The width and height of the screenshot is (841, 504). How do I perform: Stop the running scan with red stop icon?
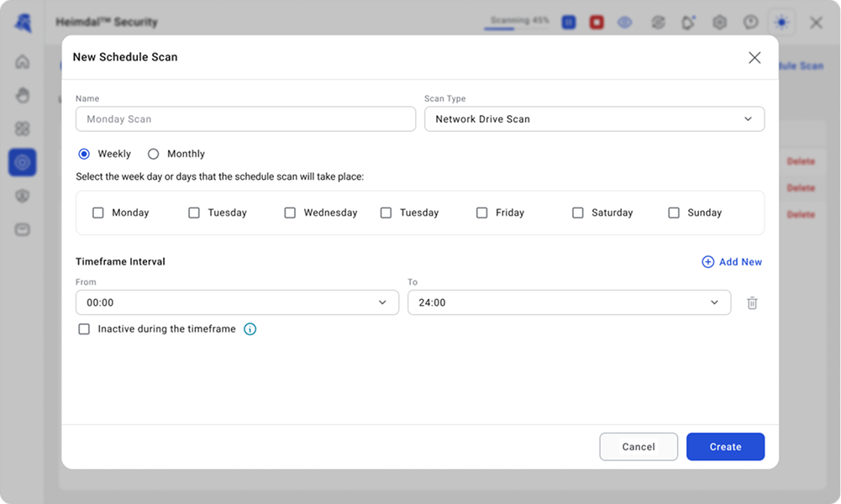click(597, 22)
